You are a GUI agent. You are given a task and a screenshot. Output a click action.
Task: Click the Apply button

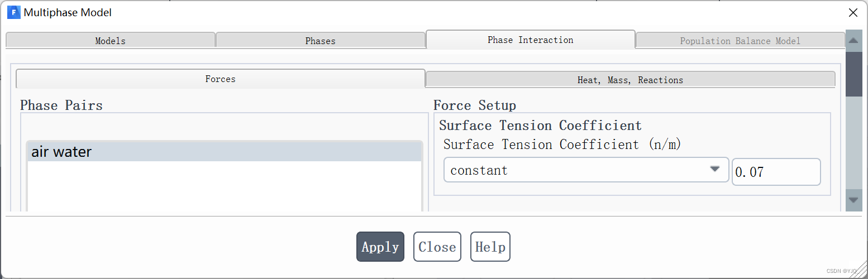(380, 247)
